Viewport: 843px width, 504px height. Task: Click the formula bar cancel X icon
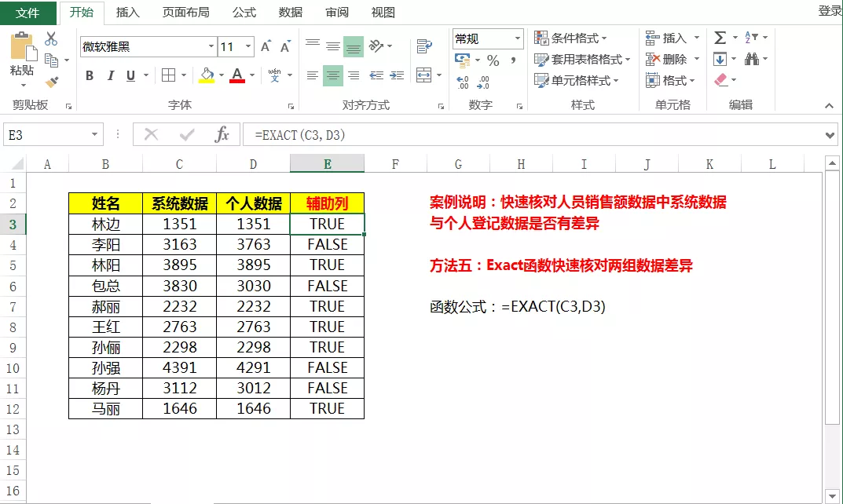[151, 134]
